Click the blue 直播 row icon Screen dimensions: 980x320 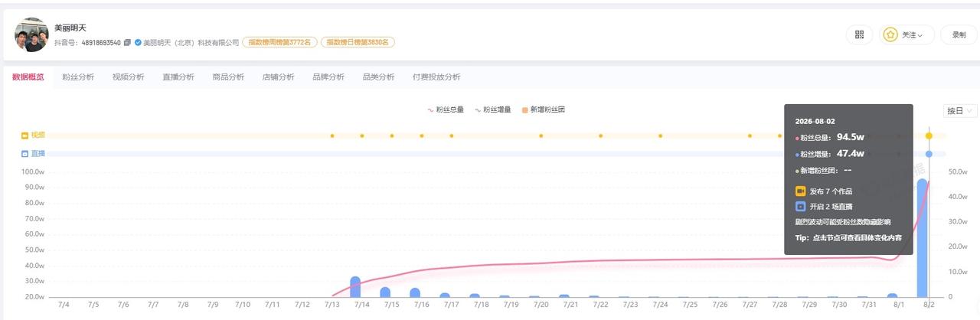(24, 154)
